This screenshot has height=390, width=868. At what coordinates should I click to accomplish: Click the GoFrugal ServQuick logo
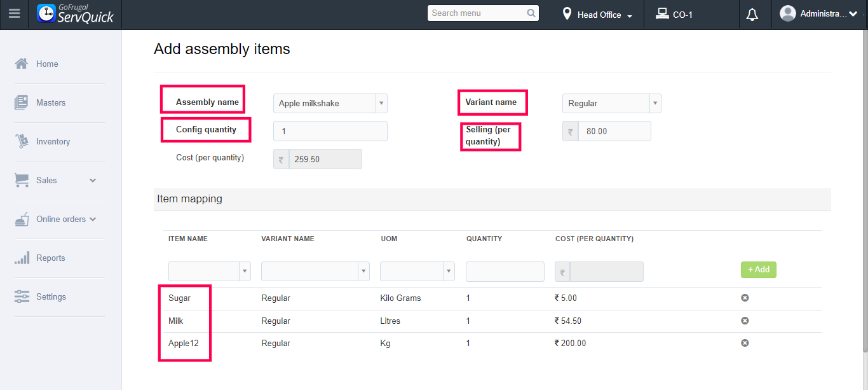tap(76, 14)
